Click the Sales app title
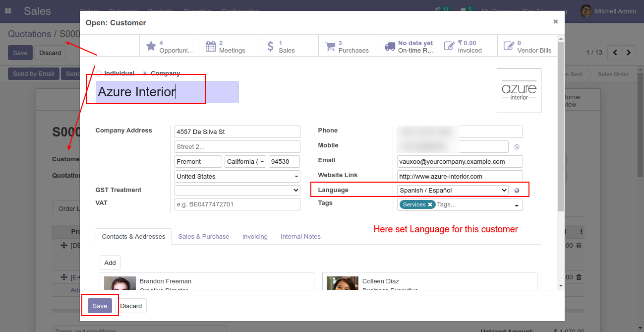 pos(37,11)
